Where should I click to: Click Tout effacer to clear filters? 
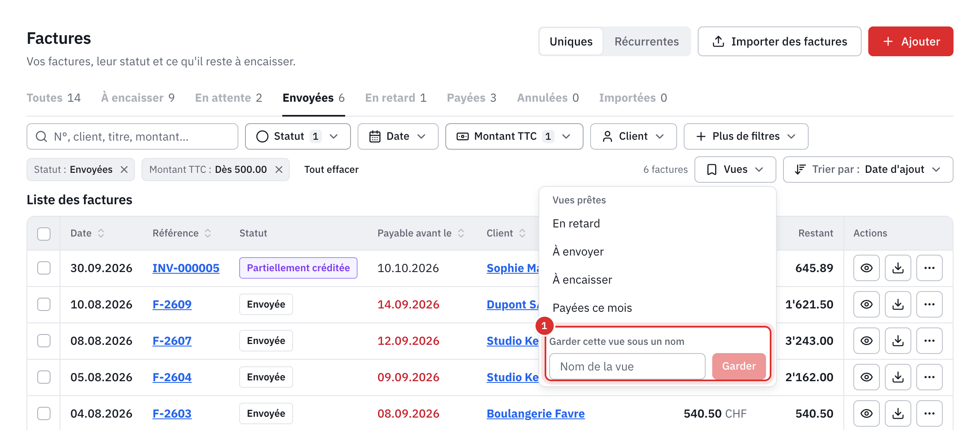click(x=331, y=170)
